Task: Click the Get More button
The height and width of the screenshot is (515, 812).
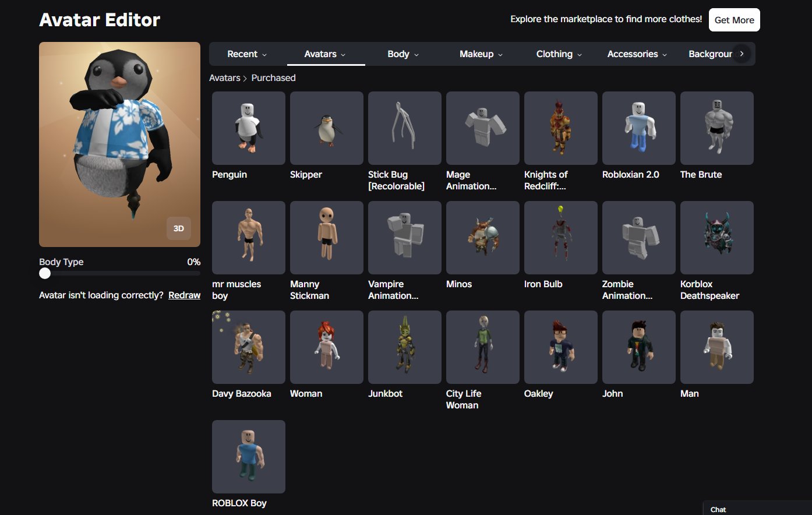Action: point(735,20)
